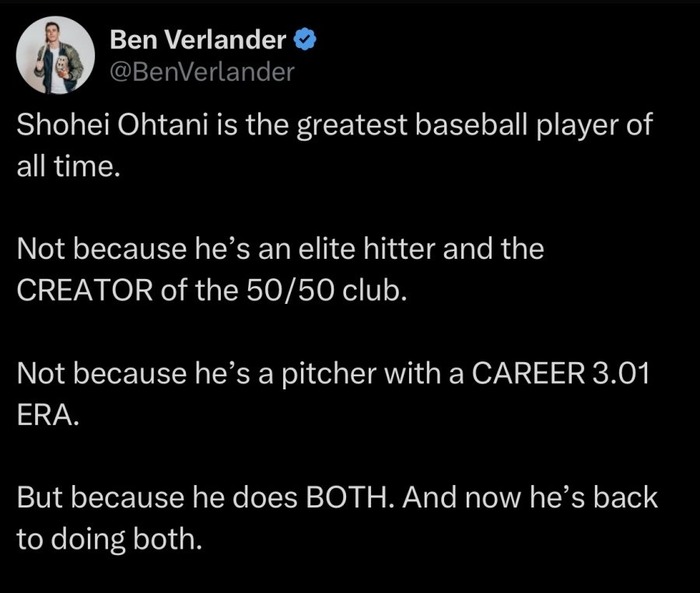
Task: Click the closing text "to doing both."
Action: (109, 539)
